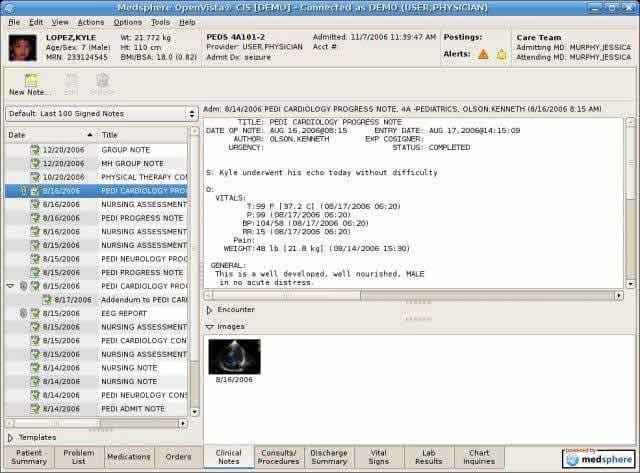
Task: Click patient name LOPEZ,KYLE
Action: [71, 38]
